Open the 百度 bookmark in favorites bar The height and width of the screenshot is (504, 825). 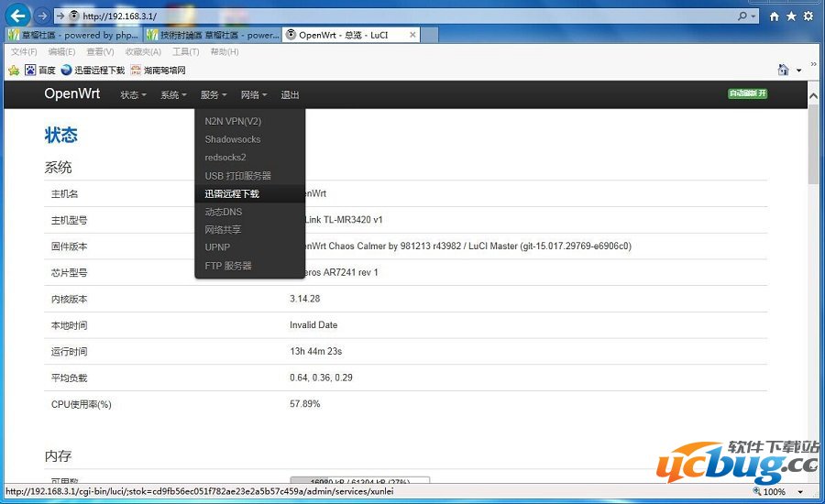click(40, 70)
